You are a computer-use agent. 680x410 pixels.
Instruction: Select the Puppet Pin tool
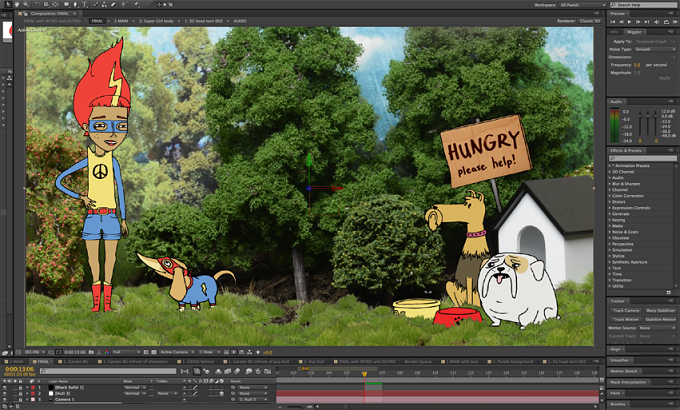(136, 4)
